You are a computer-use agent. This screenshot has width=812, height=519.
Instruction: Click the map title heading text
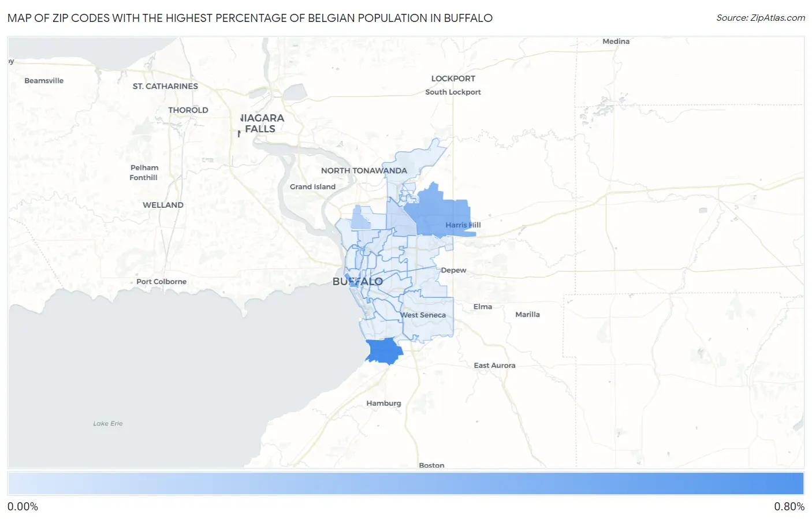point(250,18)
